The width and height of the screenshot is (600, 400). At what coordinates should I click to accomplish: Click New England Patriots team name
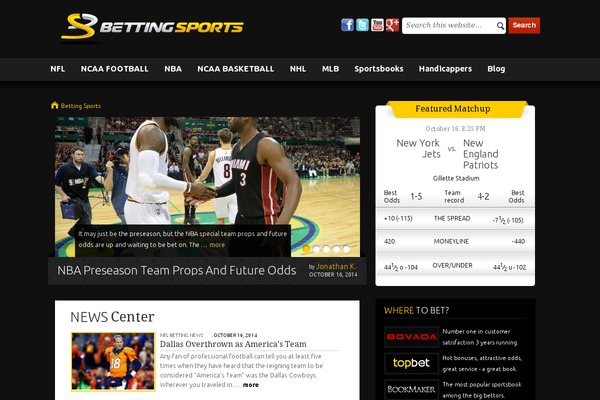coord(481,154)
